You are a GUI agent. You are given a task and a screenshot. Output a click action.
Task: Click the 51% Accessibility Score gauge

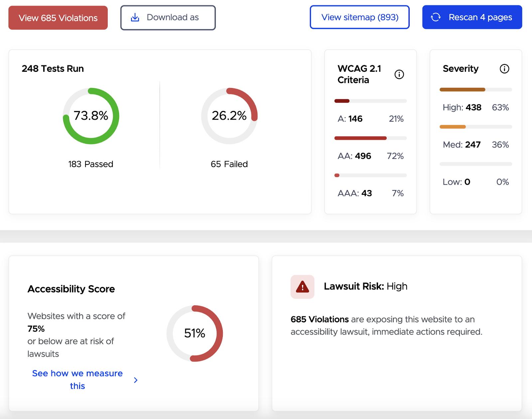tap(195, 334)
